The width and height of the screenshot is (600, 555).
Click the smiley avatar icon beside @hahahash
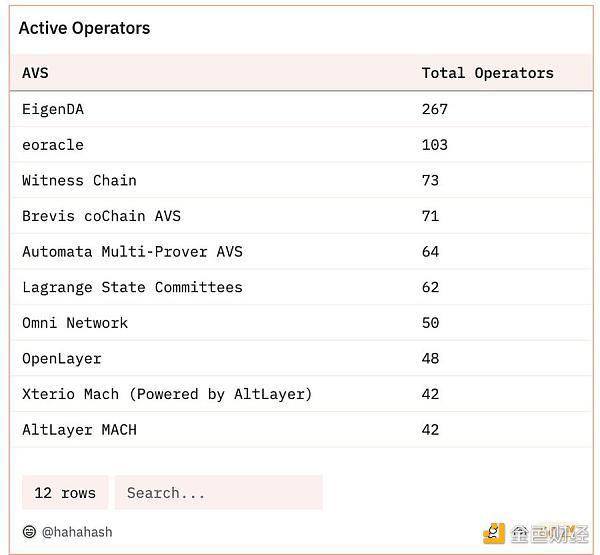(x=29, y=532)
